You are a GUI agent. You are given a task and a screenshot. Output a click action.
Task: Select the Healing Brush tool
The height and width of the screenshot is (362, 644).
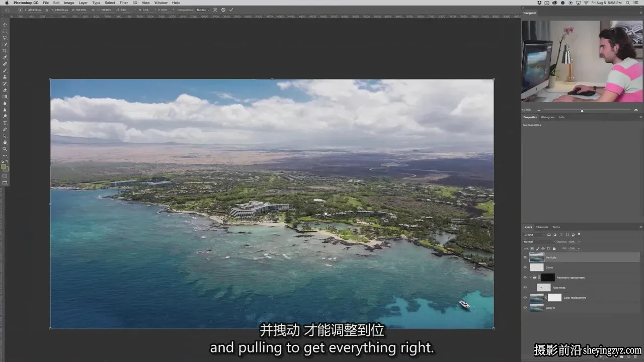point(5,64)
